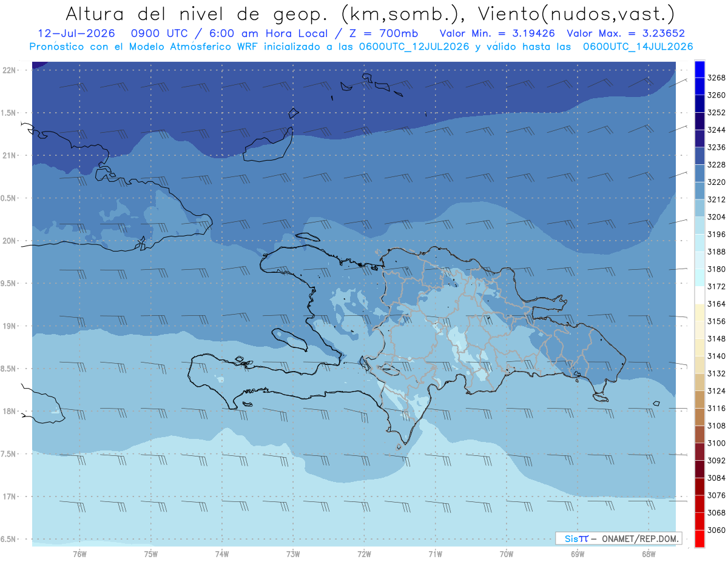Click legend value 3212
The height and width of the screenshot is (562, 728).
pos(716,199)
